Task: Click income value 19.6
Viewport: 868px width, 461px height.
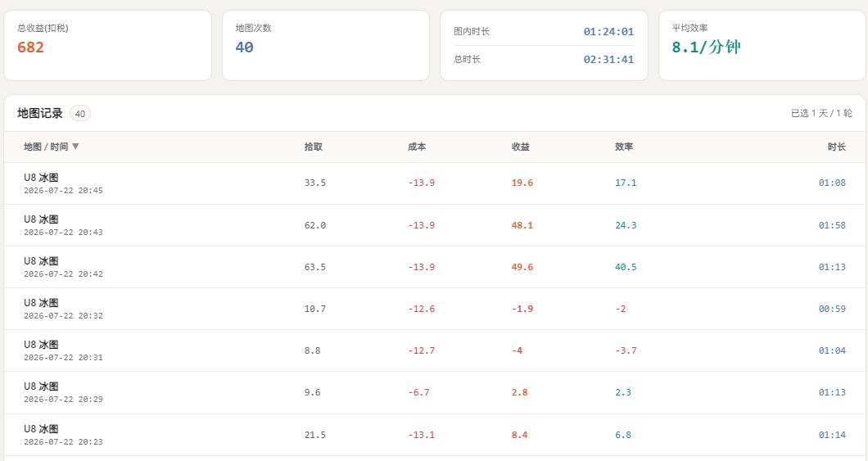Action: (x=522, y=183)
